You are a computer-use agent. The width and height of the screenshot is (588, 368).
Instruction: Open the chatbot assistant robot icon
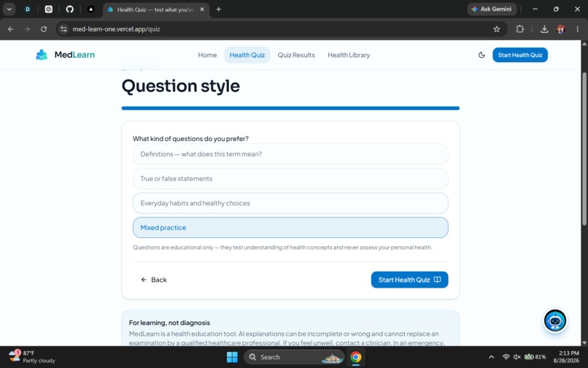click(555, 321)
